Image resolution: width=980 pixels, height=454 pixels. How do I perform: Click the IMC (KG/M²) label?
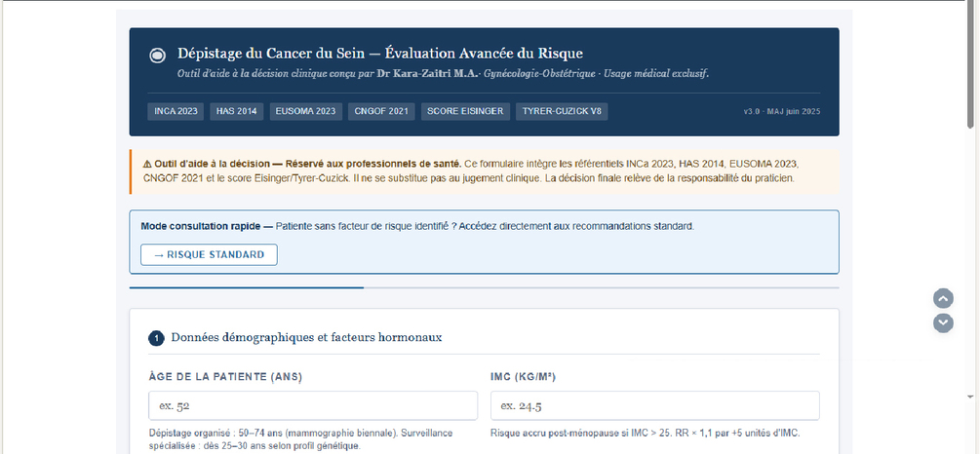[524, 377]
